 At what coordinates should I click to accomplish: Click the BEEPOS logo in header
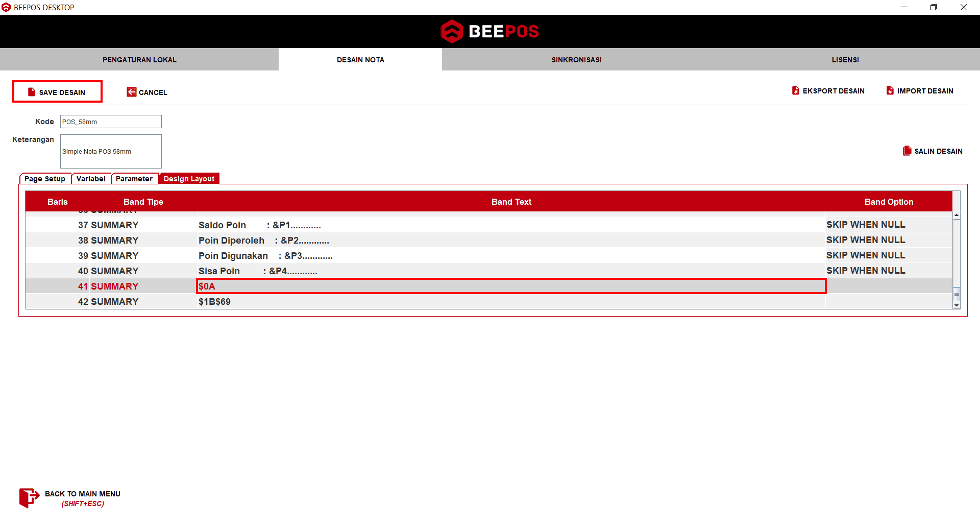click(489, 31)
